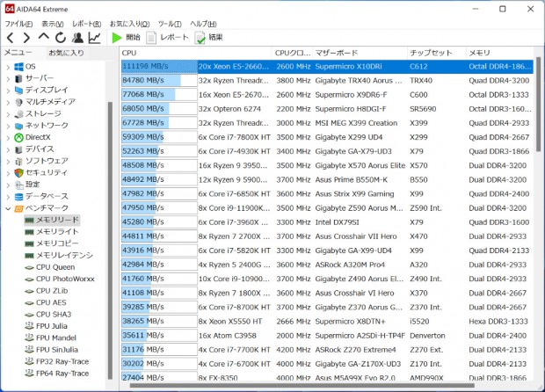Click the refresh icon in toolbar
This screenshot has height=392, width=545.
click(x=60, y=38)
